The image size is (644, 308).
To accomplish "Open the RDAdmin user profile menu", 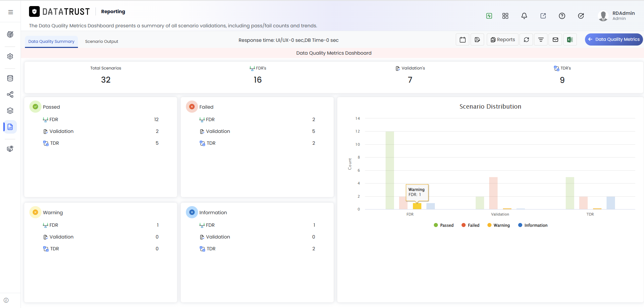I will (x=616, y=16).
